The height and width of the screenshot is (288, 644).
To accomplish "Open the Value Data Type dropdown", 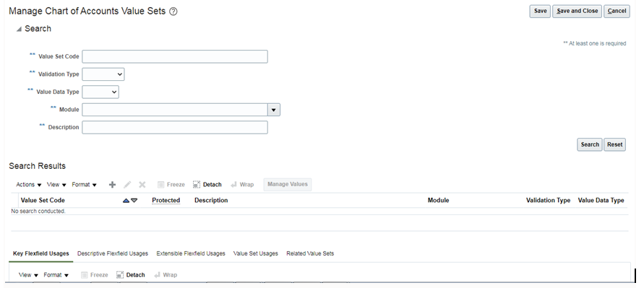I will [100, 92].
